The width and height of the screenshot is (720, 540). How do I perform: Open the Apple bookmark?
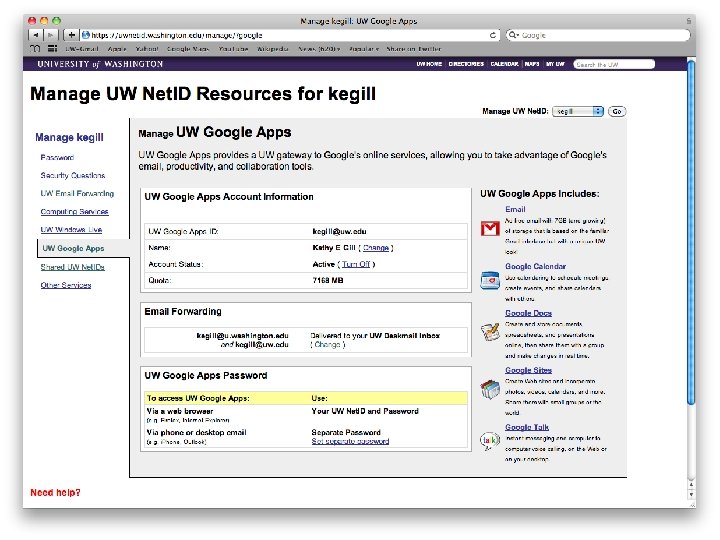click(117, 49)
